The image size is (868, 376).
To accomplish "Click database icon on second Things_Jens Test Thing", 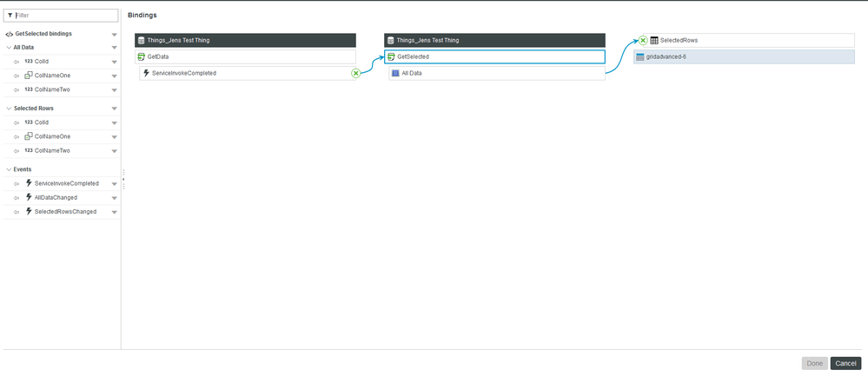I will point(391,40).
